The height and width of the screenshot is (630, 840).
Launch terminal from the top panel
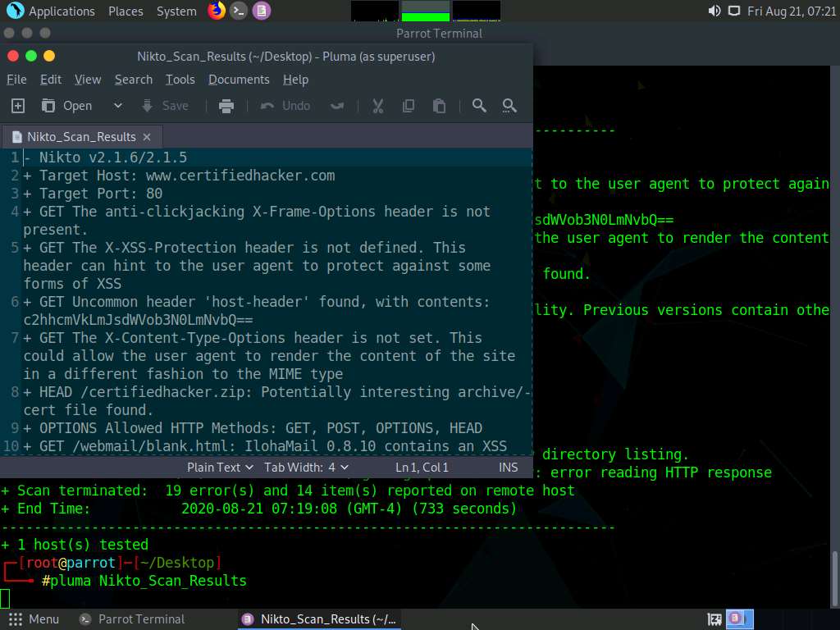239,11
